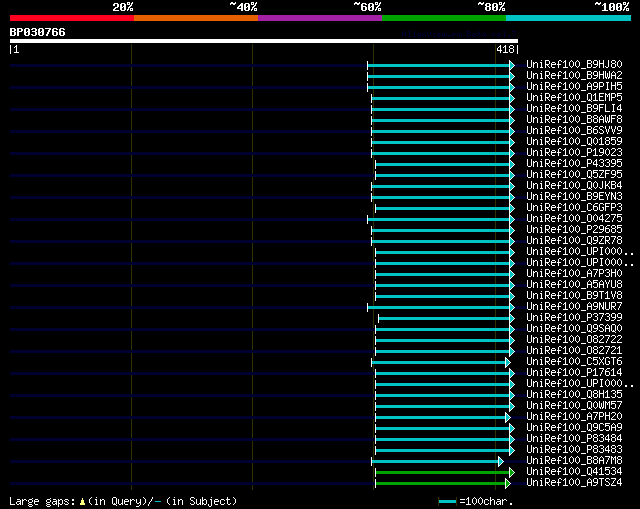
Task: Select the UniRef100_B9FLI4 label
Action: pos(574,109)
